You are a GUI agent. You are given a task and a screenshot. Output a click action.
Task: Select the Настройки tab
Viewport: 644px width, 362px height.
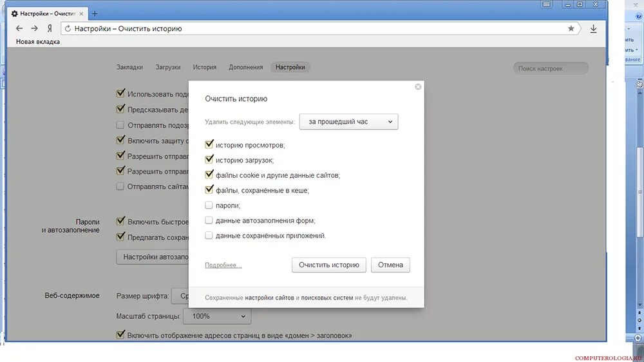(x=290, y=67)
